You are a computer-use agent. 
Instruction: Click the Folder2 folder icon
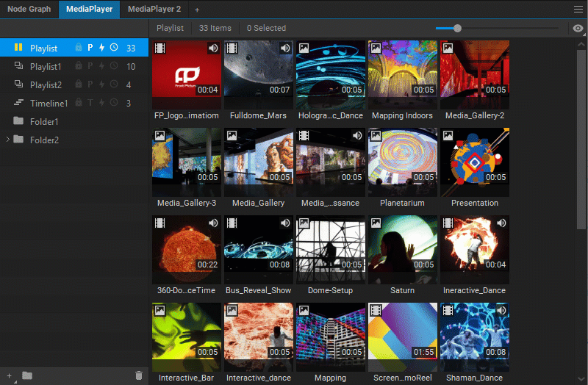[18, 139]
